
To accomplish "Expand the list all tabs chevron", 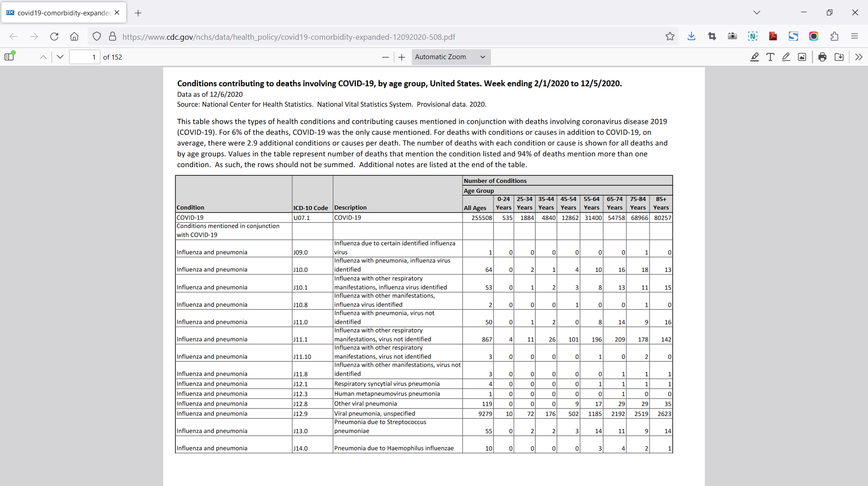I will point(757,13).
